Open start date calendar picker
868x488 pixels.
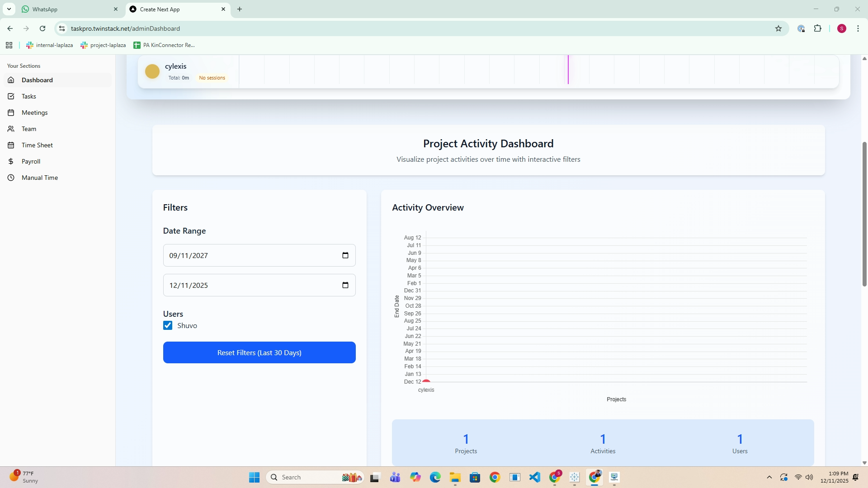click(345, 255)
